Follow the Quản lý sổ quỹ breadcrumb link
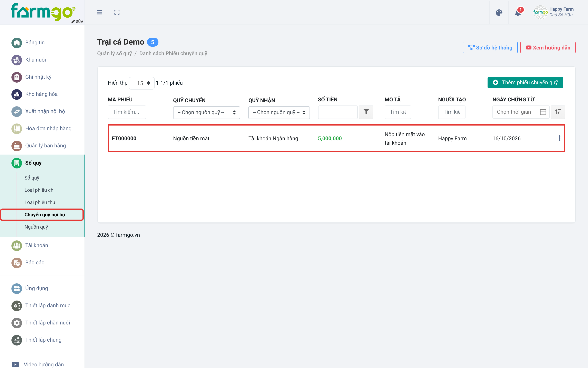Viewport: 588px width, 368px height. click(x=115, y=53)
